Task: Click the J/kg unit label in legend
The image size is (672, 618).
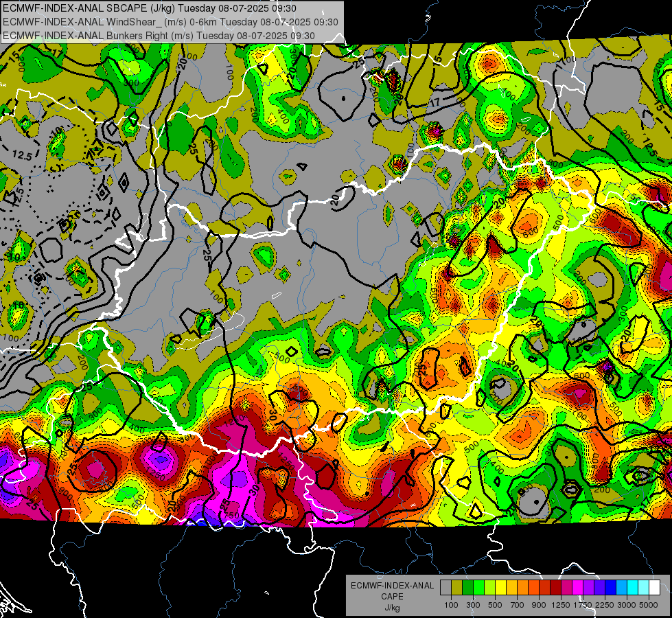Action: pos(392,608)
